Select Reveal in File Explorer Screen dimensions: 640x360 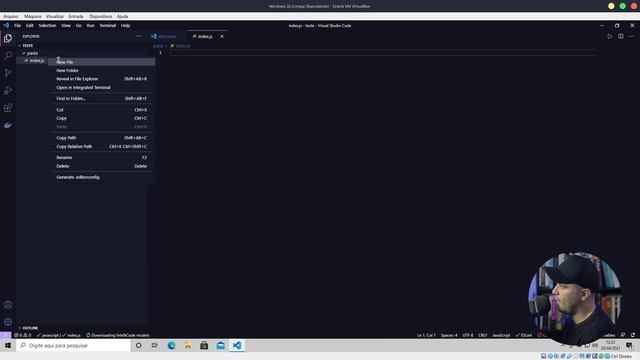[102, 79]
